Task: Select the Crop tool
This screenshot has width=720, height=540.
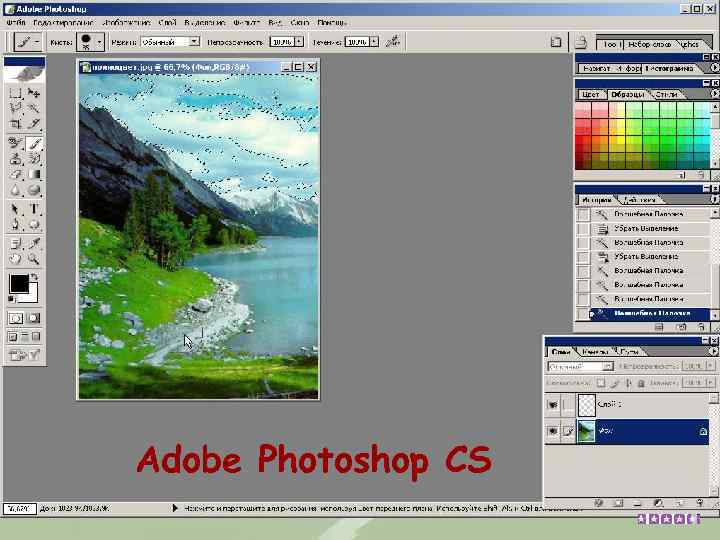Action: tap(15, 124)
